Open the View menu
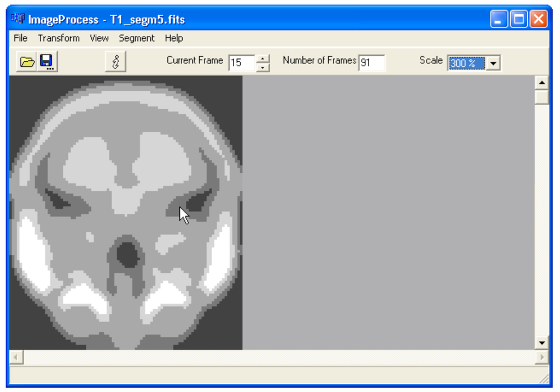The width and height of the screenshot is (560, 392). click(99, 38)
